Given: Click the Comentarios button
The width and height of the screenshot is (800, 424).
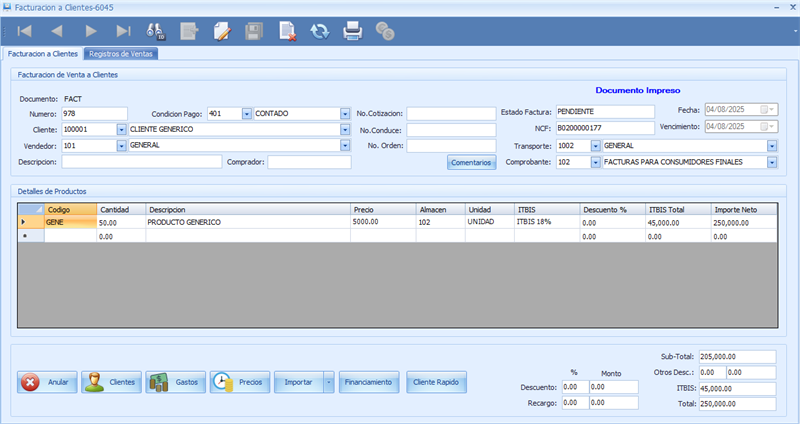Looking at the screenshot, I should pyautogui.click(x=471, y=162).
